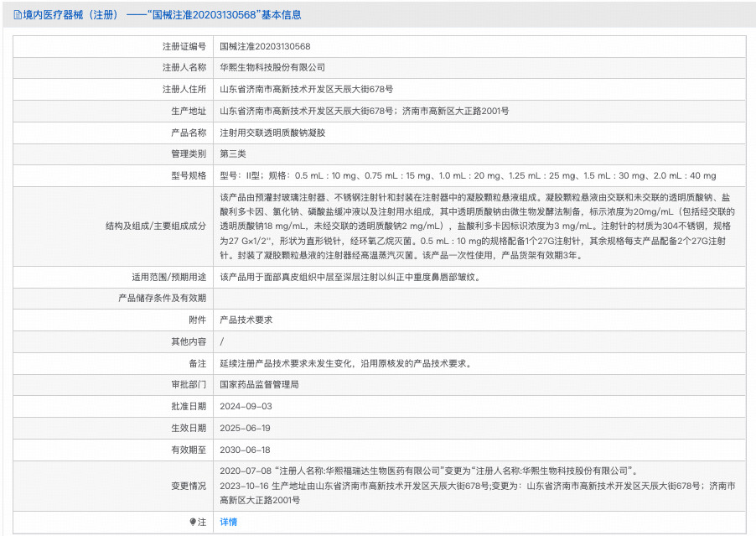Select registration number 国械注准20203130568 in the table
756x536 pixels.
[265, 46]
